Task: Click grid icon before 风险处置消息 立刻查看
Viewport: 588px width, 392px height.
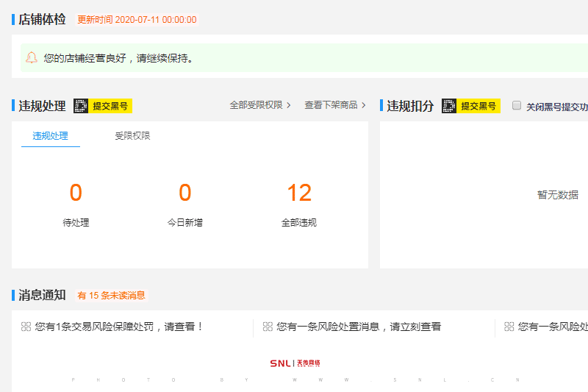Action: point(268,327)
